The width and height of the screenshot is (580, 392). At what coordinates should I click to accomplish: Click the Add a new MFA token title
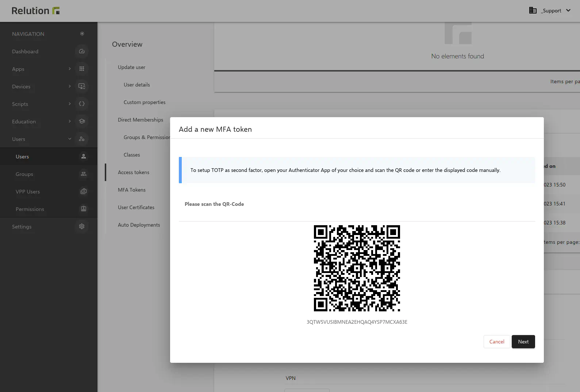(215, 129)
